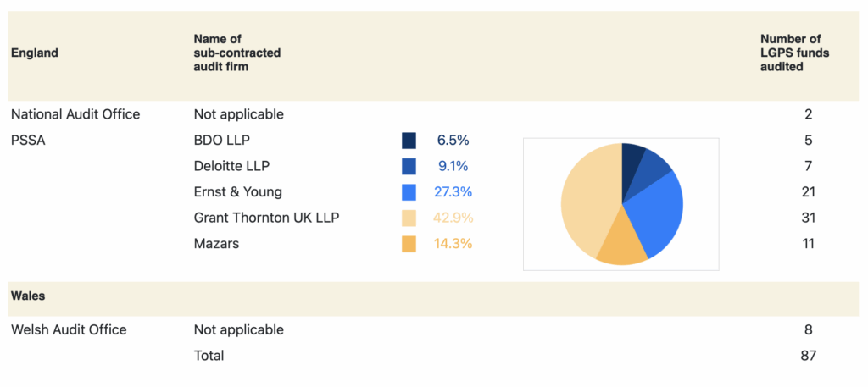Click the 'Deloitte LLP' firm name
Viewport: 868px width, 387px height.
coord(231,166)
